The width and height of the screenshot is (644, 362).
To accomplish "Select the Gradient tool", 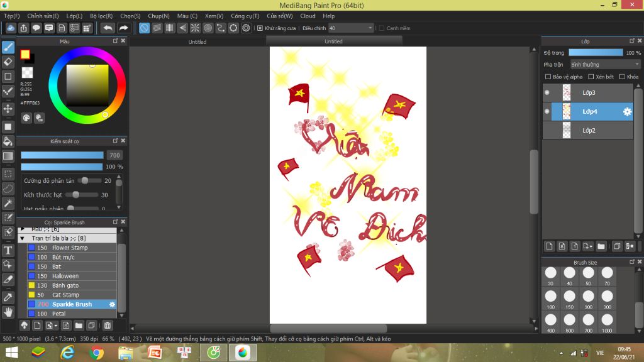I will coord(8,156).
